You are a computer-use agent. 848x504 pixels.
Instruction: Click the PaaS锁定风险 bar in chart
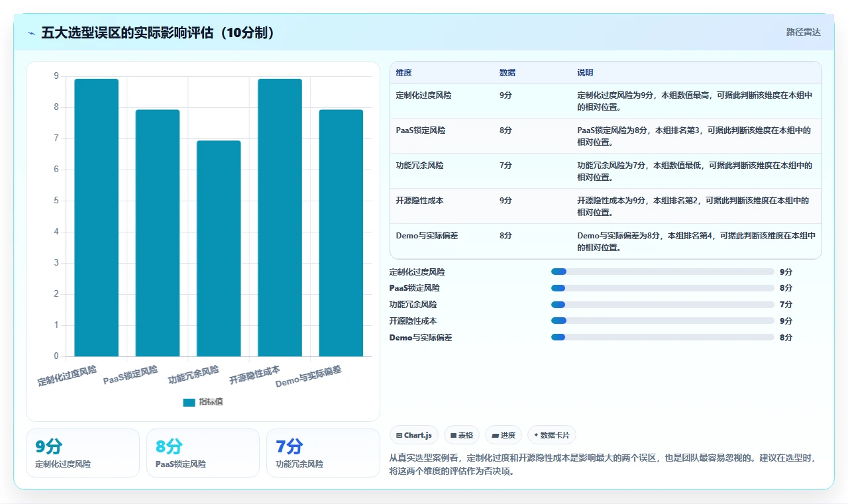(x=158, y=233)
